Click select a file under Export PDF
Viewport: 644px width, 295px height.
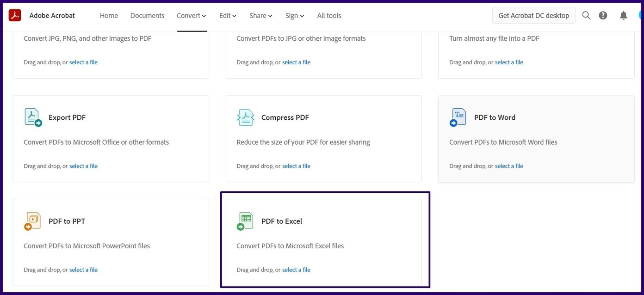(83, 166)
